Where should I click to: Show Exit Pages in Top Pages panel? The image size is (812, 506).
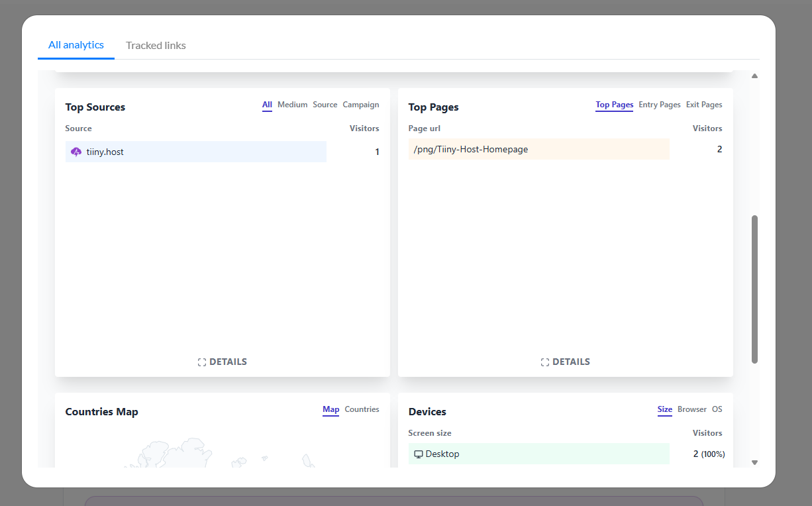pyautogui.click(x=704, y=105)
